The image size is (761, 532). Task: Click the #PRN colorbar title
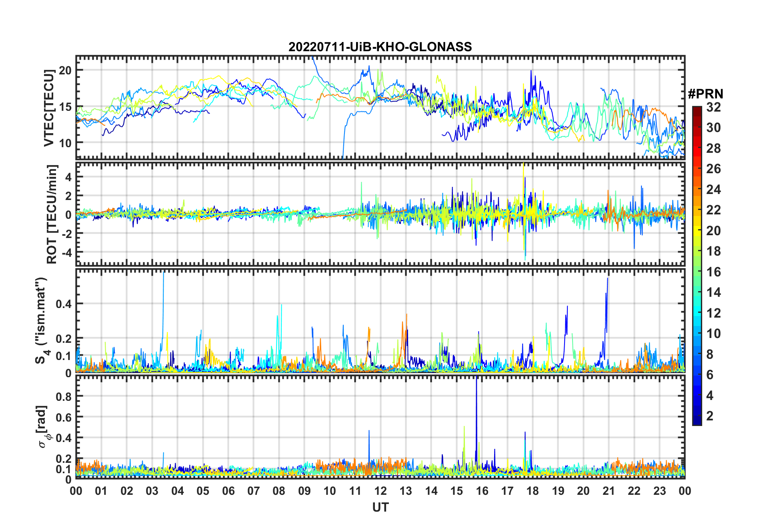click(x=705, y=94)
